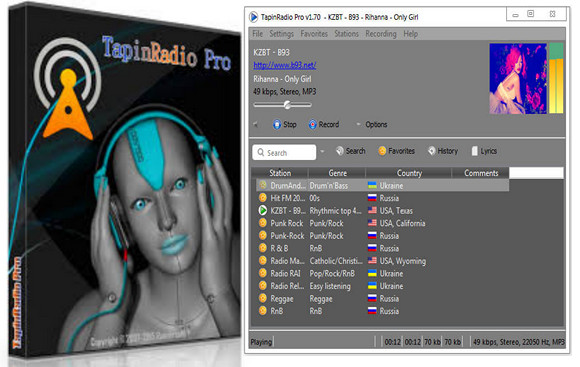Expand the Options dropdown
This screenshot has width=580, height=367.
(372, 125)
